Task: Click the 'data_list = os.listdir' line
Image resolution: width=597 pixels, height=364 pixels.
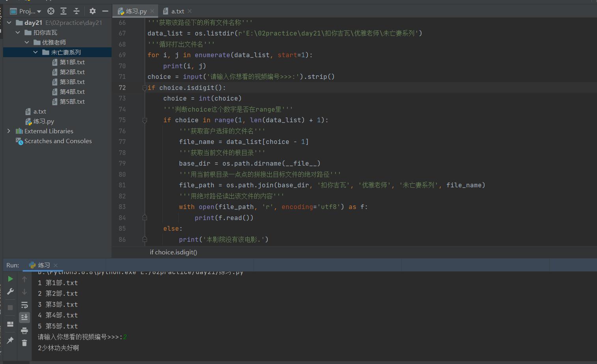Action: 285,33
